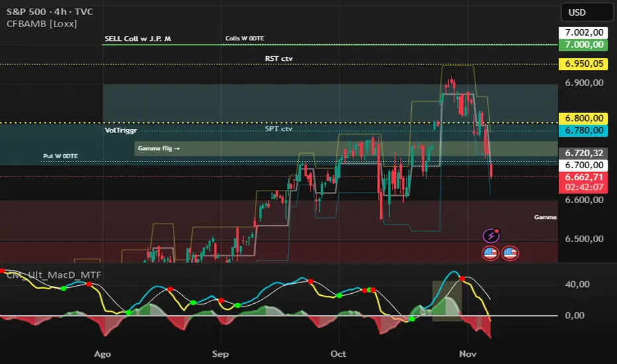
Task: Click the gray 6.720,32 price label
Action: tap(583, 153)
